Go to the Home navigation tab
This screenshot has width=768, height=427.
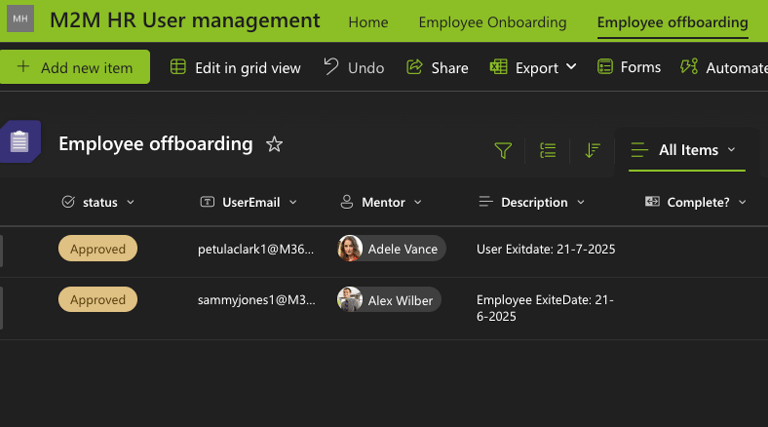(x=368, y=22)
